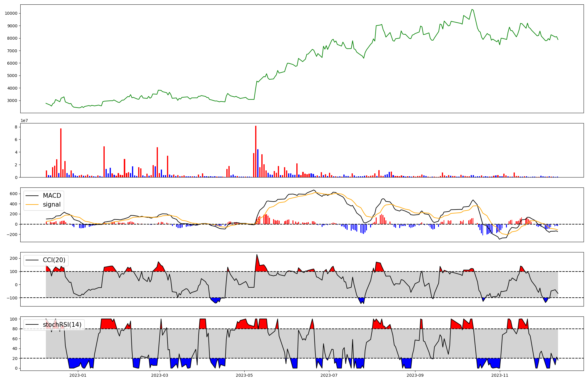Click the tallest red volume bar in May
This screenshot has width=588, height=382.
click(x=256, y=151)
